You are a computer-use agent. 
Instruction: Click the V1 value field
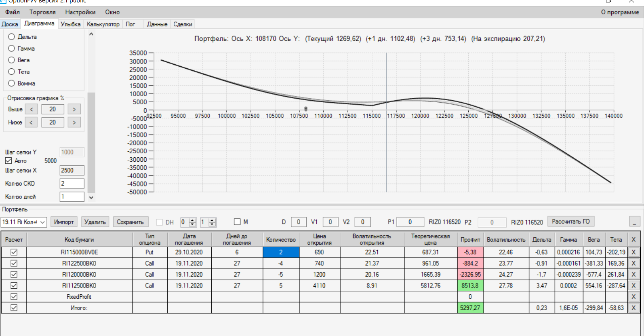tap(330, 222)
